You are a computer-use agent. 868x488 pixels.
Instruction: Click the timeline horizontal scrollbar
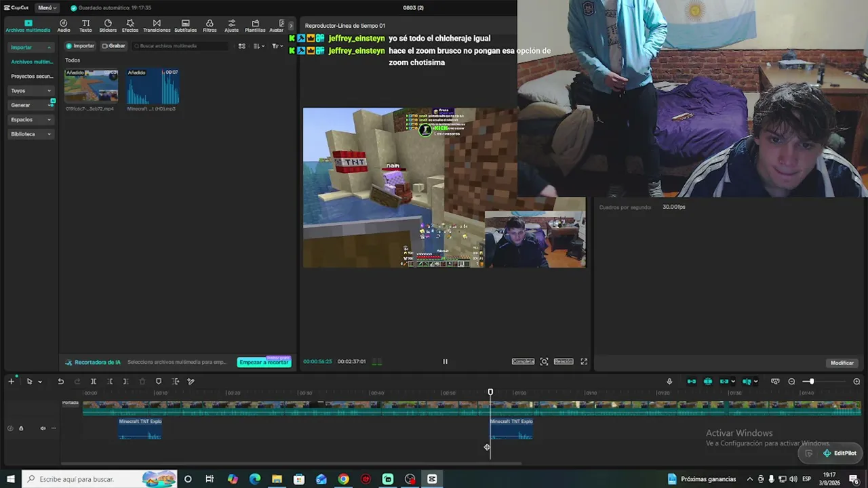click(x=291, y=464)
